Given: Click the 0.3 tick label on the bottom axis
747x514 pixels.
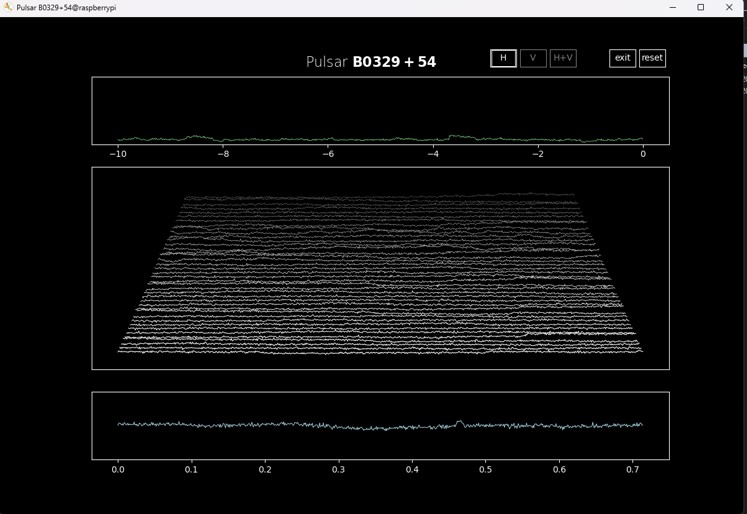Looking at the screenshot, I should click(x=339, y=468).
